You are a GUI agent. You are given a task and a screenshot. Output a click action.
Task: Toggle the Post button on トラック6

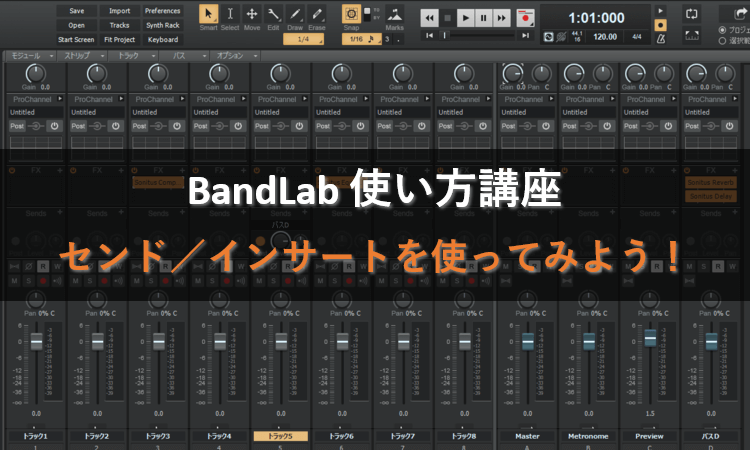[x=323, y=126]
